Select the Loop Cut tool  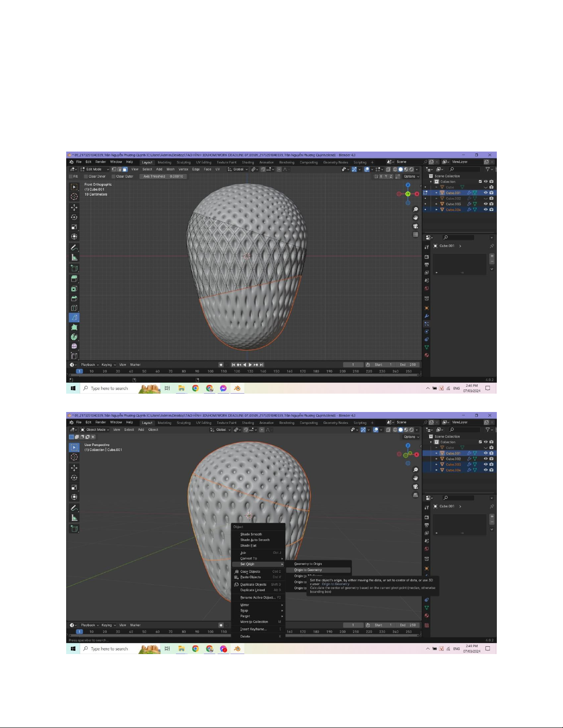(x=74, y=308)
